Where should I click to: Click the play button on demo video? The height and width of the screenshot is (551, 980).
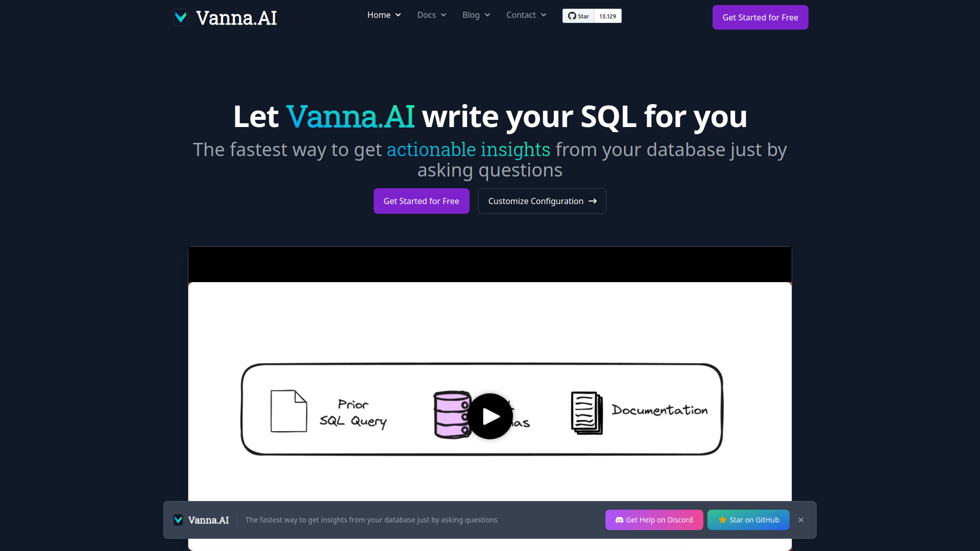tap(490, 416)
